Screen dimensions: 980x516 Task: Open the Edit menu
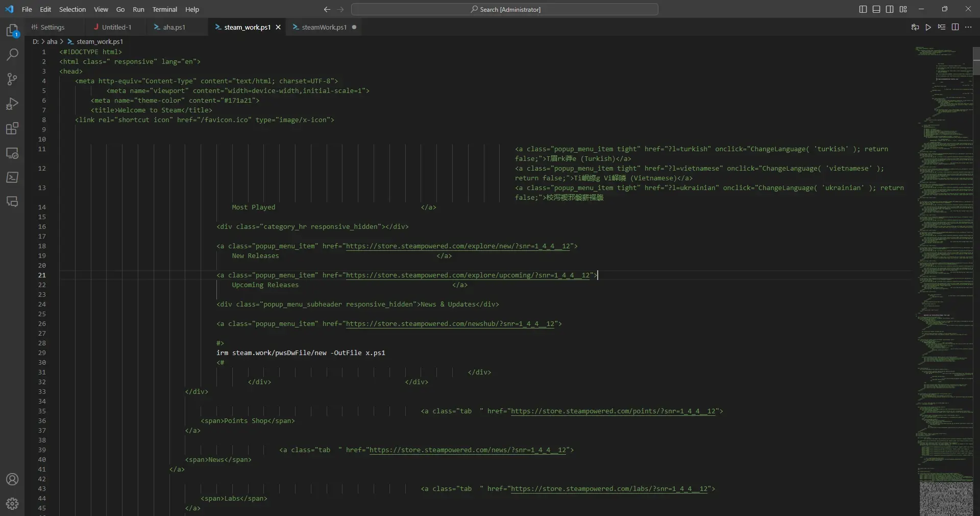45,9
